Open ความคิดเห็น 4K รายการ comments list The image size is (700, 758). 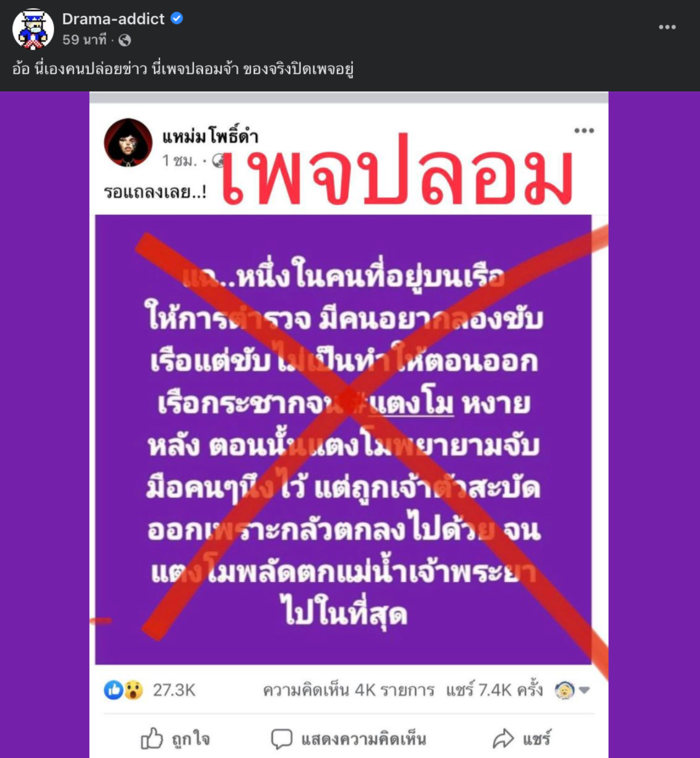349,690
